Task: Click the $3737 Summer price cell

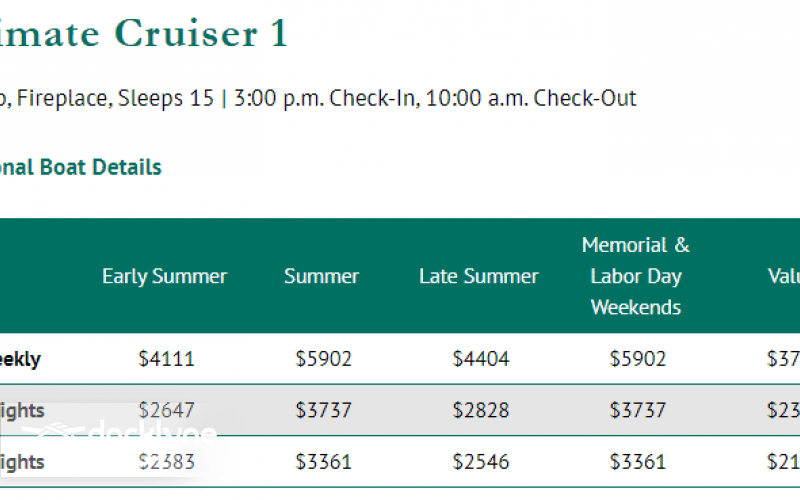Action: pos(323,410)
